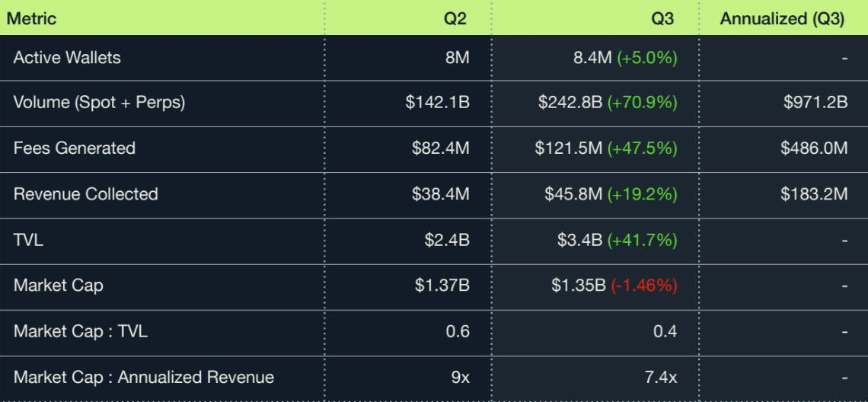Select the Revenue Collected row label
868x402 pixels.
pyautogui.click(x=86, y=194)
